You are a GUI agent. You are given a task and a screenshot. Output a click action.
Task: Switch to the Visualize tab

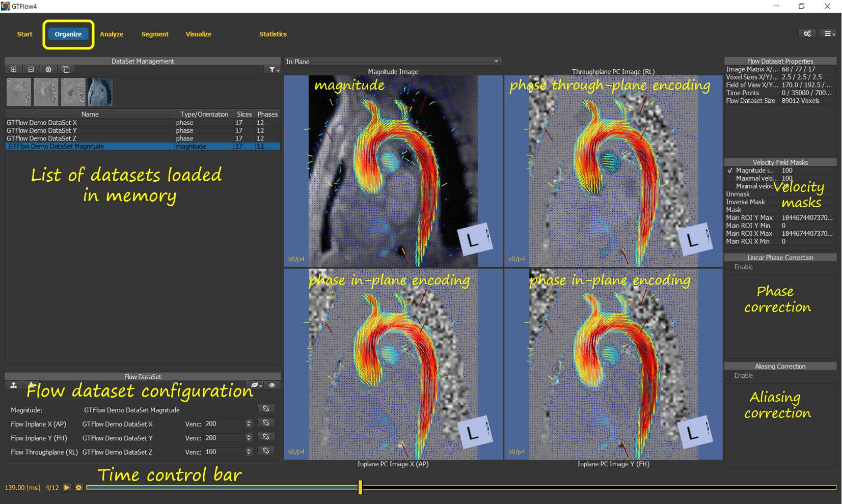(199, 34)
